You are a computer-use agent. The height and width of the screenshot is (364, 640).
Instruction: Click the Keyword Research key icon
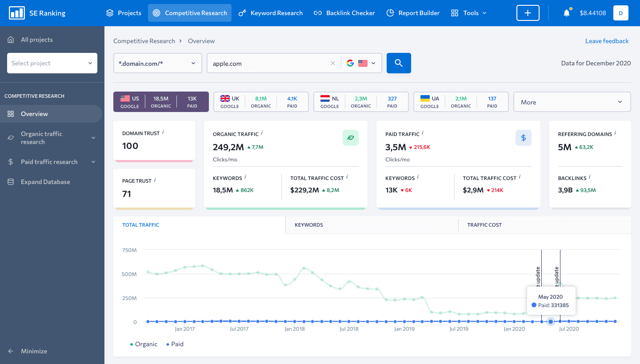[242, 13]
